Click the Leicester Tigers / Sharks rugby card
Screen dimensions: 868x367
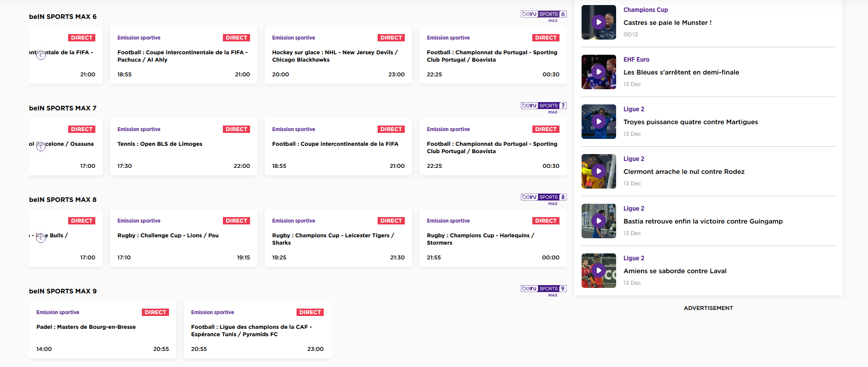point(338,238)
